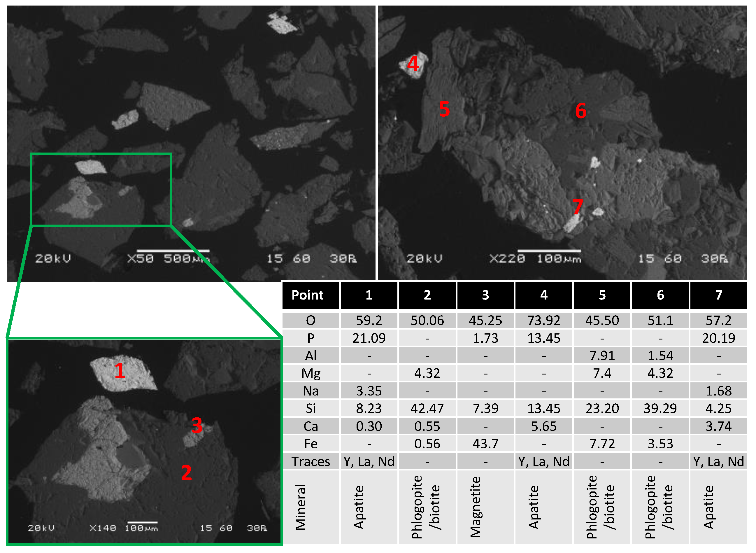Image resolution: width=756 pixels, height=553 pixels.
Task: Click red point marker 7 near bright streak
Action: coord(578,207)
